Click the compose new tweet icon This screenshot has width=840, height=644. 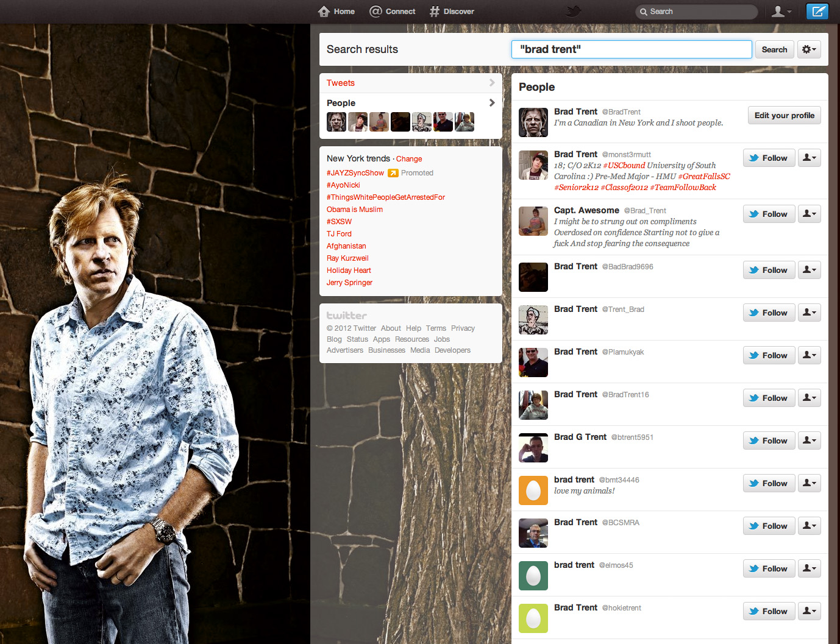coord(817,12)
